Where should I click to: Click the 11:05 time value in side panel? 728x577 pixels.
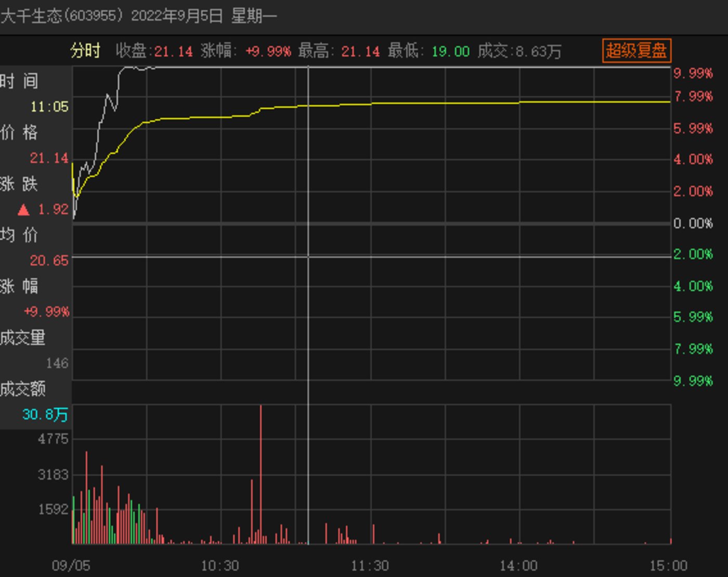click(x=49, y=107)
